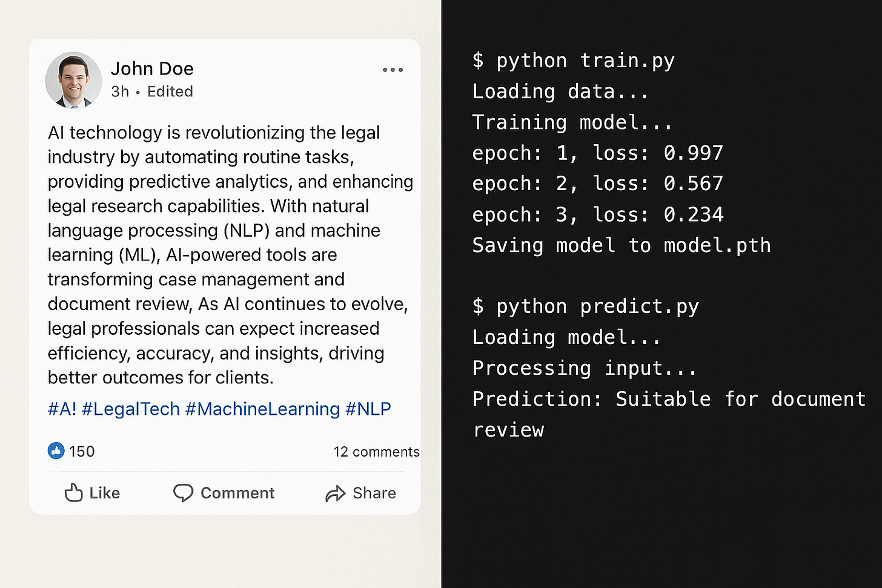The height and width of the screenshot is (588, 882).
Task: Open the #LegalTech hashtag
Action: coord(131,409)
